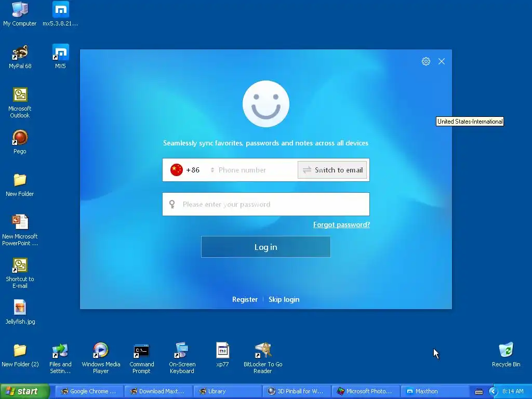
Task: Select the Shortcut to E-mail icon
Action: tap(20, 273)
